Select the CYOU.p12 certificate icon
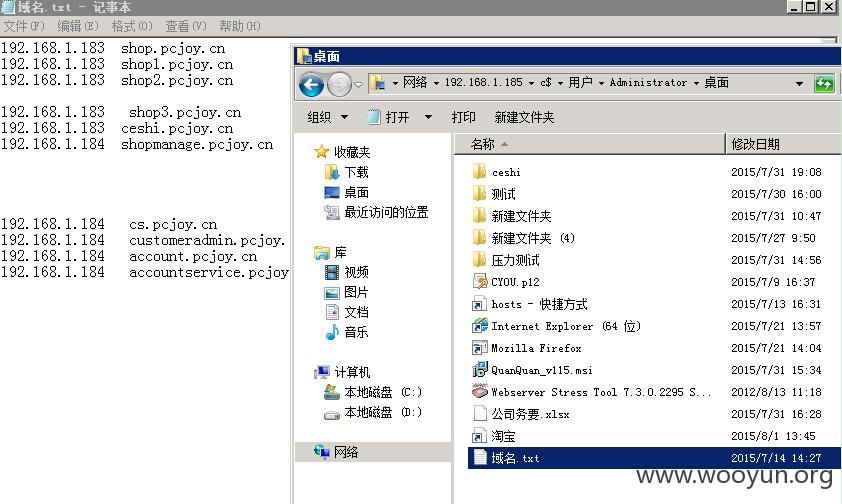Viewport: 842px width, 504px height. [480, 282]
